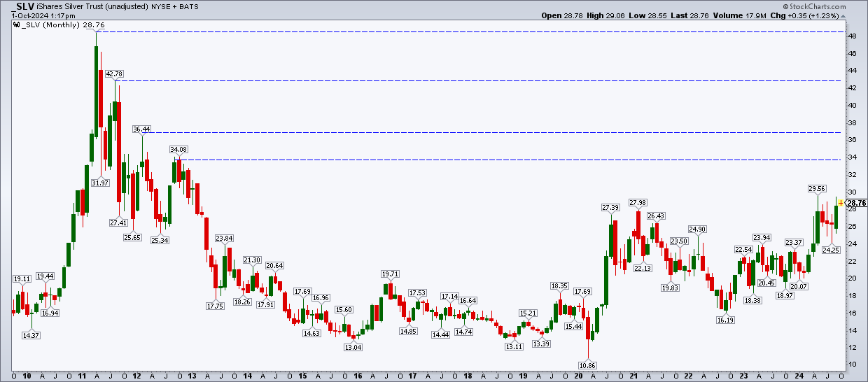Click the 14.37 low price label

(31, 335)
